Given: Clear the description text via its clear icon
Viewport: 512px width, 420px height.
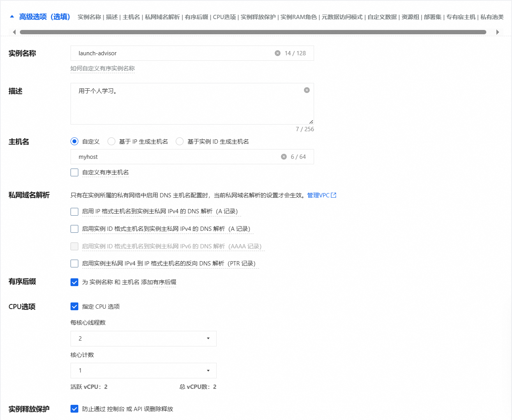Looking at the screenshot, I should [x=307, y=90].
